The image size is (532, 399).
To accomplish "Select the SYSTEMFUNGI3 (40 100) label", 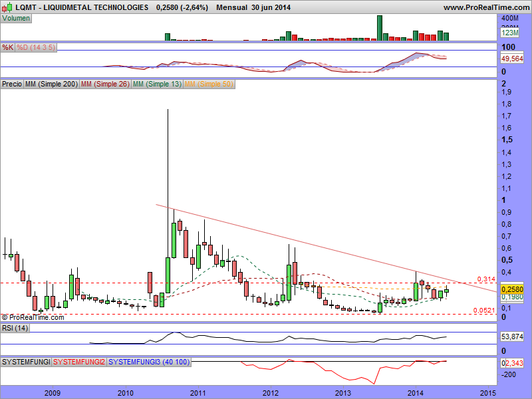I will [x=149, y=362].
